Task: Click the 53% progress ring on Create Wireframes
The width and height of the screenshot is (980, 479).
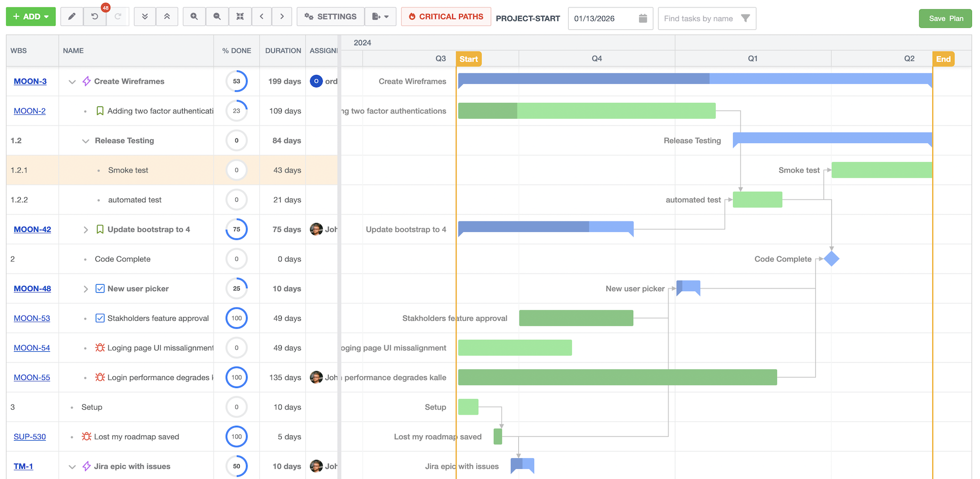Action: coord(236,81)
